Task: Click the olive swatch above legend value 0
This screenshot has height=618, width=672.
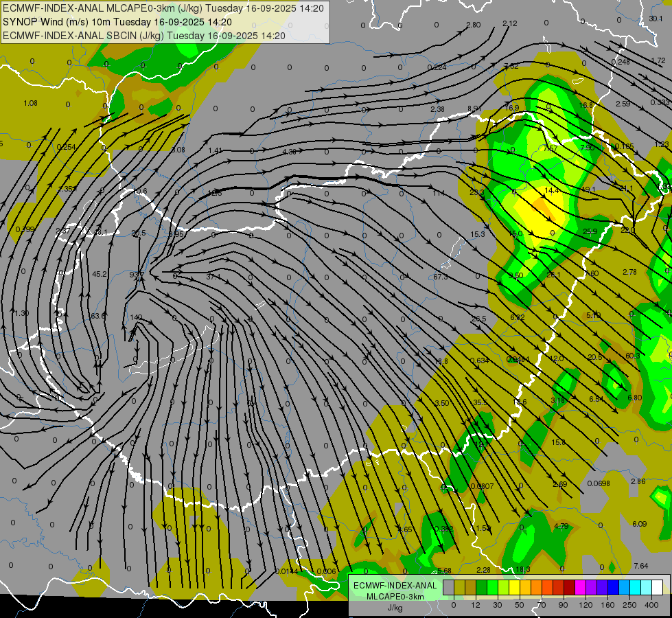Action: [x=459, y=587]
